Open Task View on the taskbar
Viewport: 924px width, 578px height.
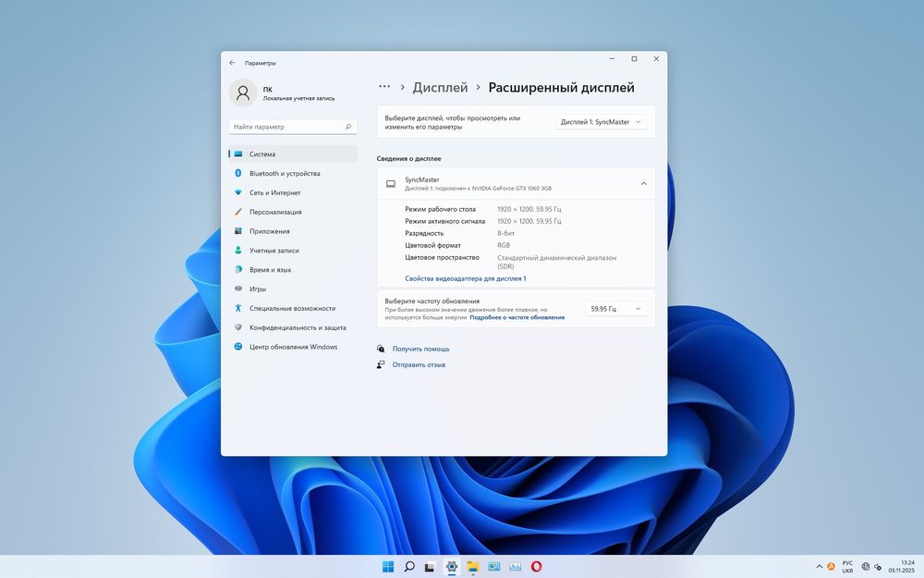click(x=431, y=567)
